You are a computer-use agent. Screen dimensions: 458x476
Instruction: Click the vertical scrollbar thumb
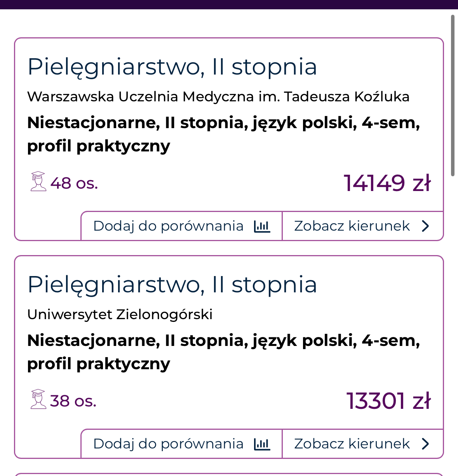453,96
